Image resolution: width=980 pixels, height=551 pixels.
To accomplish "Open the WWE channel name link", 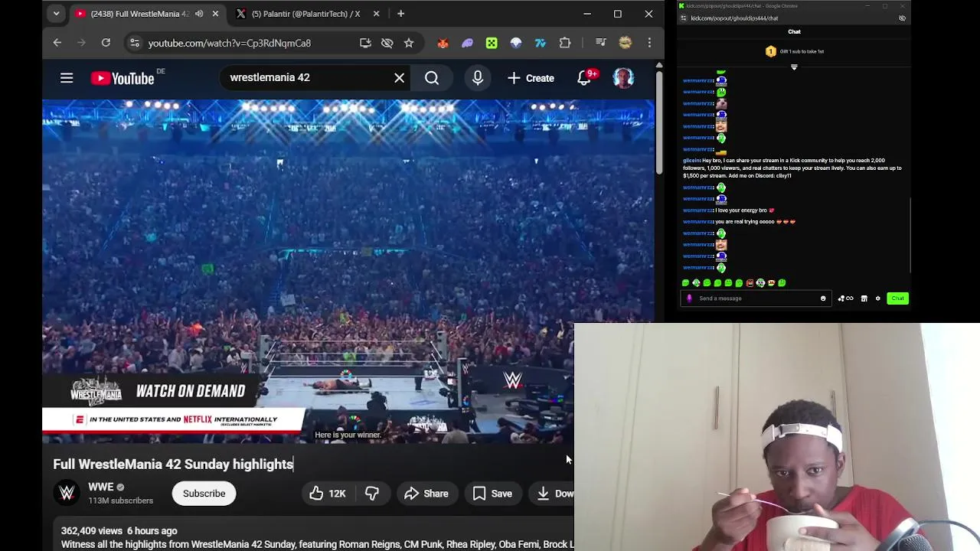I will pos(100,487).
